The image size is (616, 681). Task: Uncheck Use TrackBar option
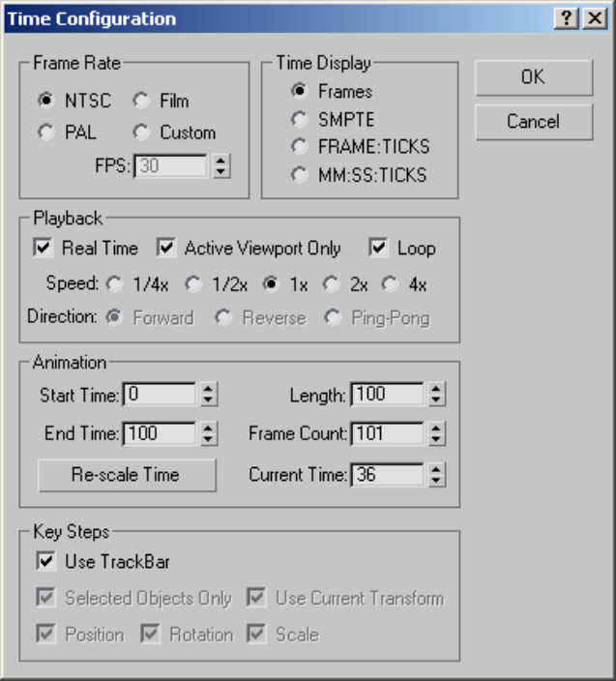[45, 560]
